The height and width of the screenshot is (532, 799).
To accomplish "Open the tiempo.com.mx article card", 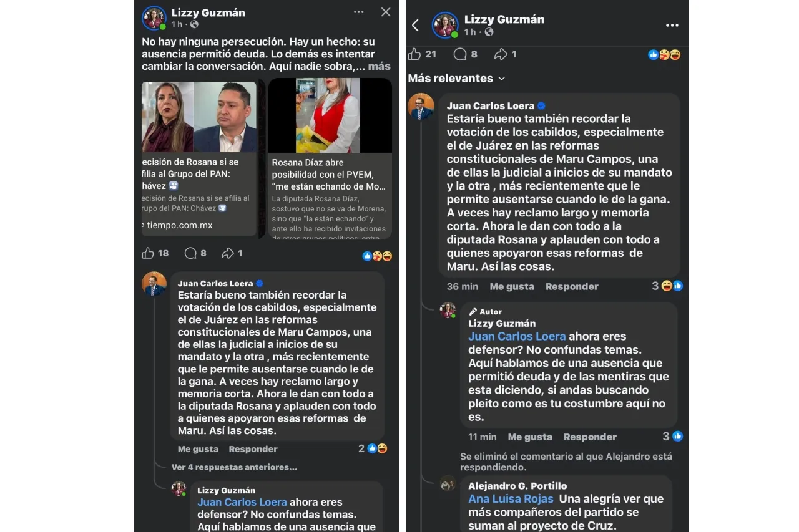I will point(199,158).
